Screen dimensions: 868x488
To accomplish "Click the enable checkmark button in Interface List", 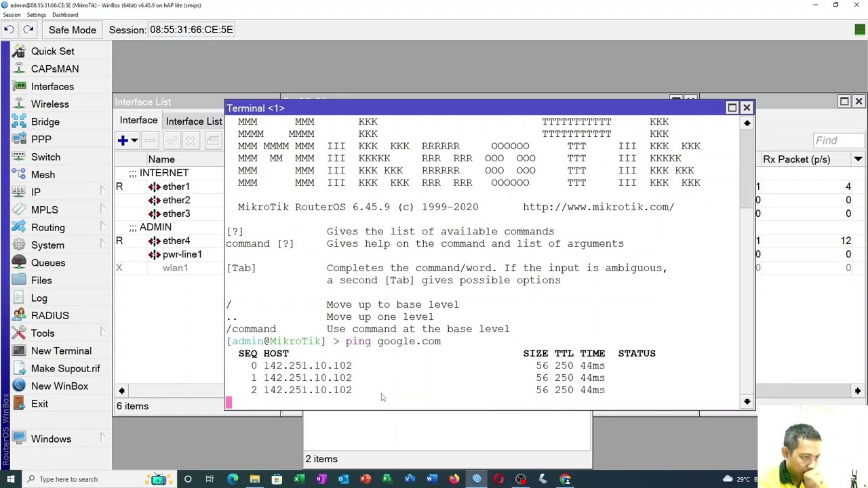I will tap(172, 140).
